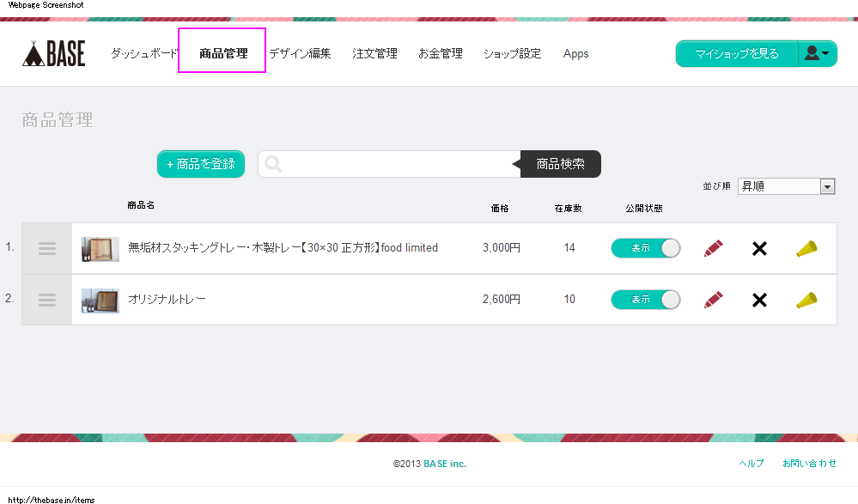Click product name 無垢材スタッキングトレー・木製トレー
This screenshot has width=858, height=504.
[283, 248]
